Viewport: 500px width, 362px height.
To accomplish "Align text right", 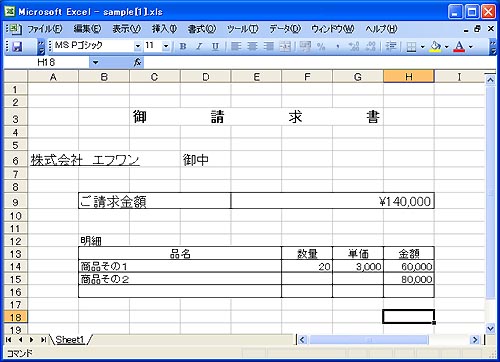I will [x=269, y=46].
